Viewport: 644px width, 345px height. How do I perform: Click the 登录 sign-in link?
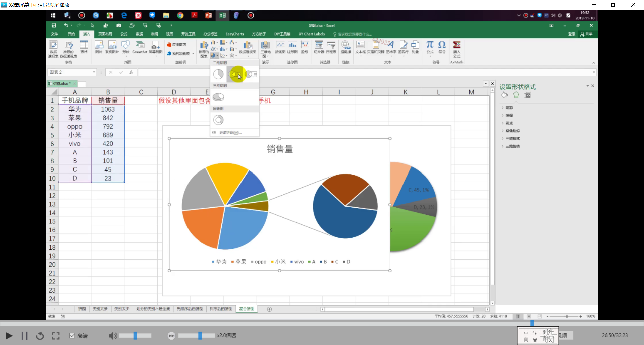pos(572,34)
